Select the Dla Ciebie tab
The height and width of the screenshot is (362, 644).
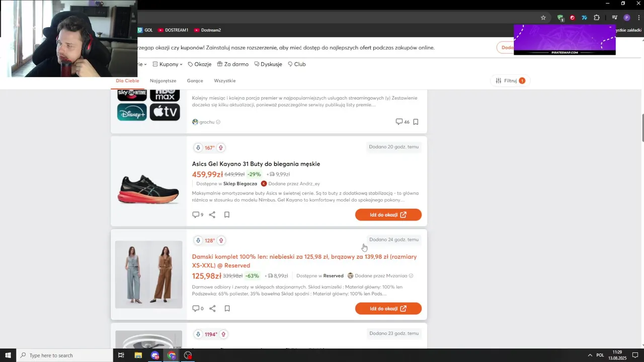[127, 80]
